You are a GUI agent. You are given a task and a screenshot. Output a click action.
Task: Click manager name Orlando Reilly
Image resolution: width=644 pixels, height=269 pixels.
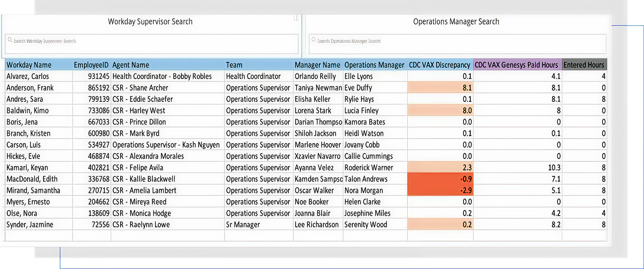coord(318,77)
